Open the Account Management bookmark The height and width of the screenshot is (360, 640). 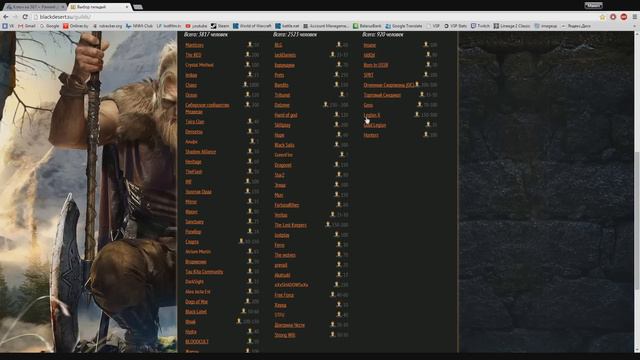click(x=326, y=26)
